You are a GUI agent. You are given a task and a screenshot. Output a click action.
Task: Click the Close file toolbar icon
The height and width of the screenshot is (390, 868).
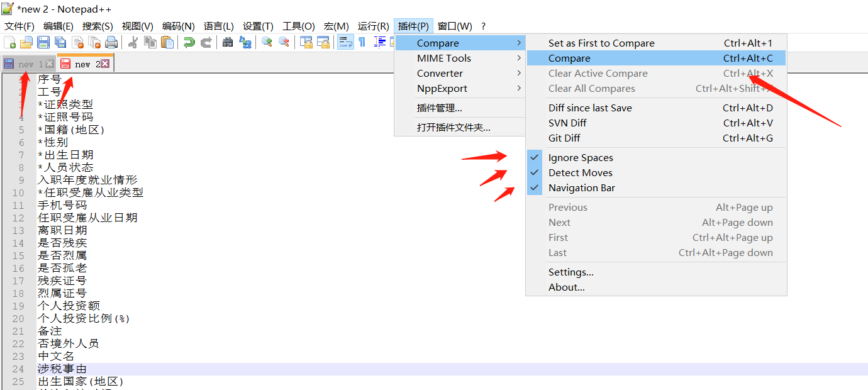point(78,43)
